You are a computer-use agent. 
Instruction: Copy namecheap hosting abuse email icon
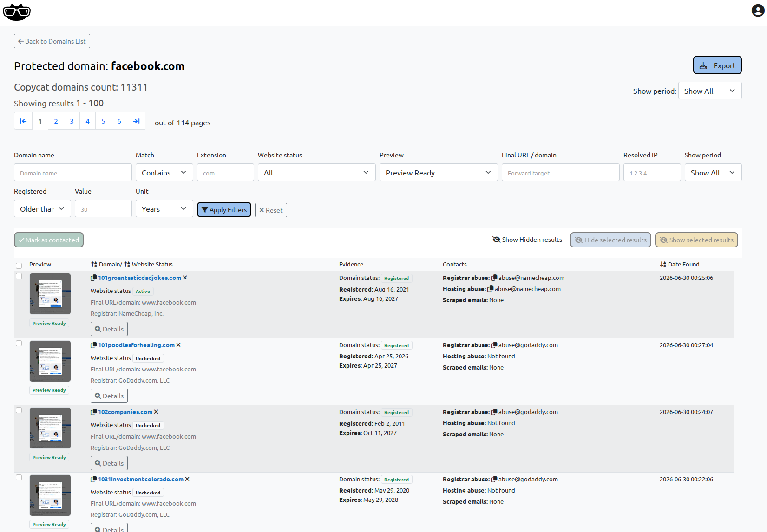[x=491, y=289]
